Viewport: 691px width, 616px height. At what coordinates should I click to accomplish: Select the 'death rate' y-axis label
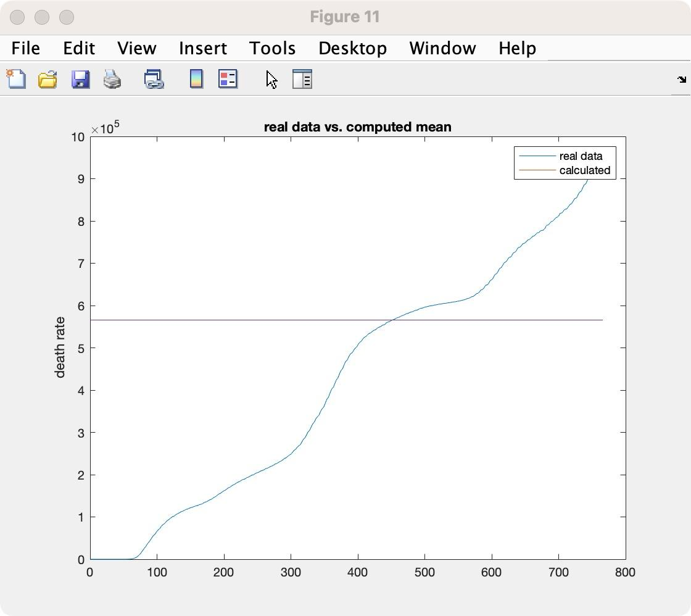point(60,347)
